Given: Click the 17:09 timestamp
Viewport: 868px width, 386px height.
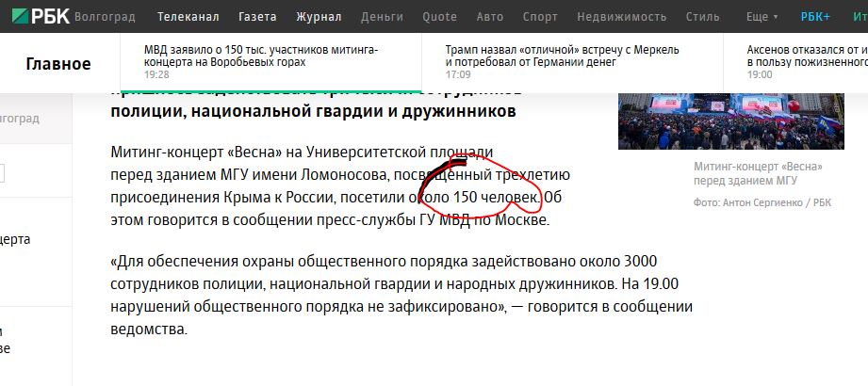Looking at the screenshot, I should click(458, 74).
